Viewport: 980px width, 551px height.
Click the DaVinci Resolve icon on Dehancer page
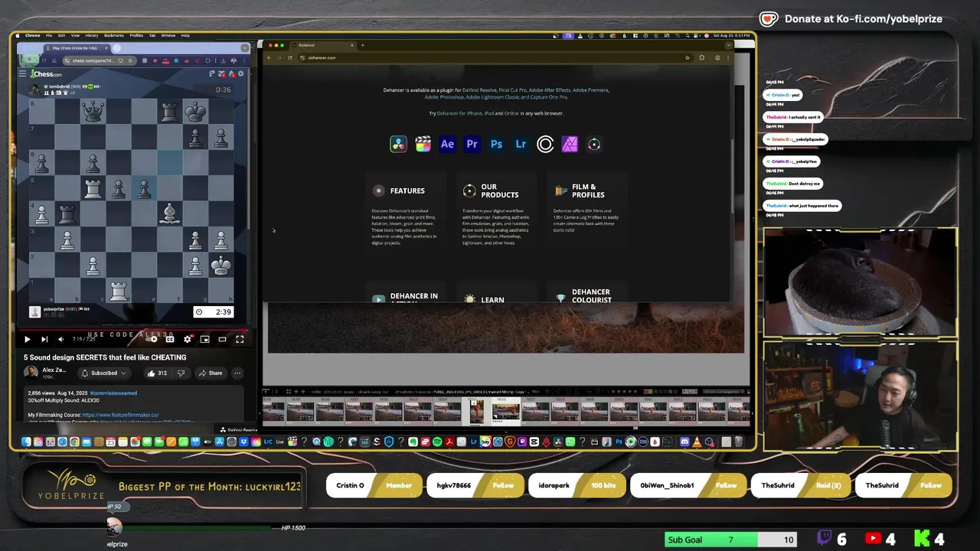(x=398, y=144)
